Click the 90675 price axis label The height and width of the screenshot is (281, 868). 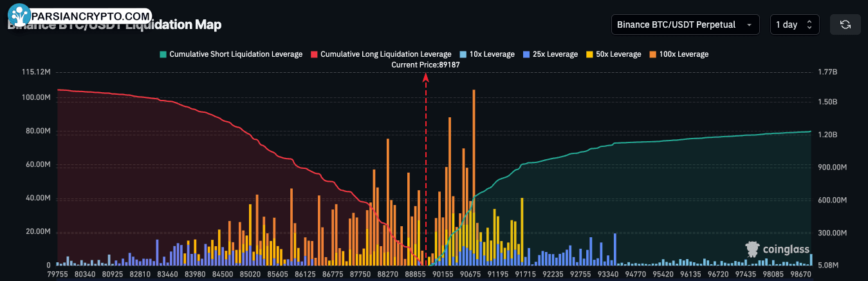pos(470,275)
